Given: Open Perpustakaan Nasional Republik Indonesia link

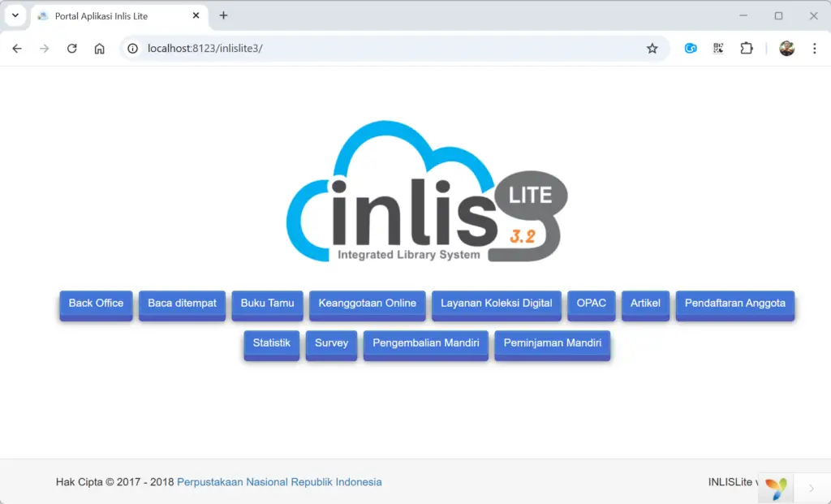Looking at the screenshot, I should click(279, 482).
